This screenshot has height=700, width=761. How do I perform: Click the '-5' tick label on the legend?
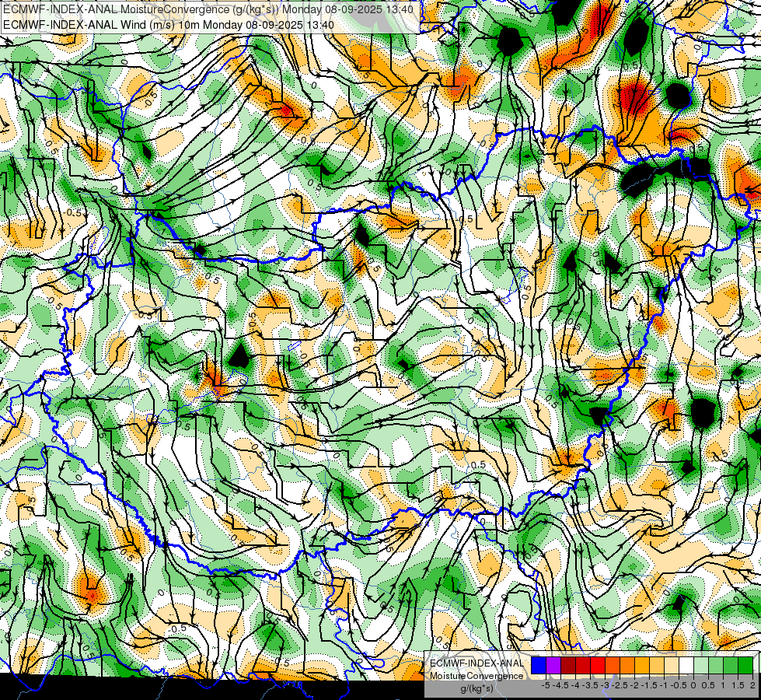(x=546, y=685)
